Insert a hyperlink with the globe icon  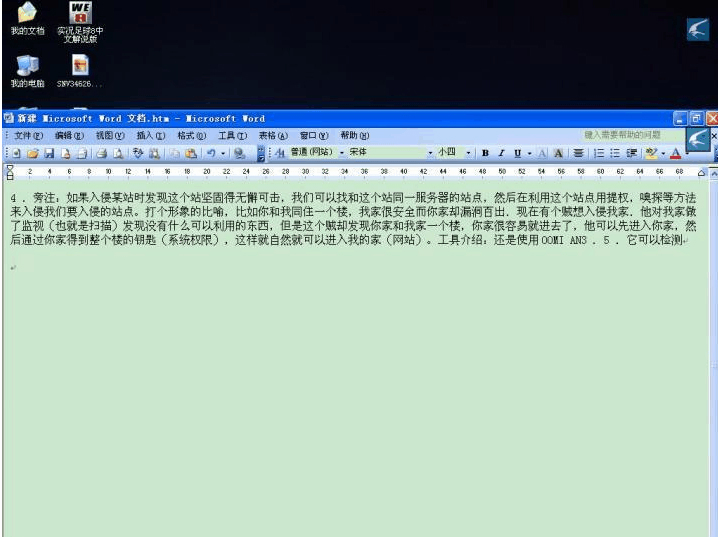click(x=239, y=153)
